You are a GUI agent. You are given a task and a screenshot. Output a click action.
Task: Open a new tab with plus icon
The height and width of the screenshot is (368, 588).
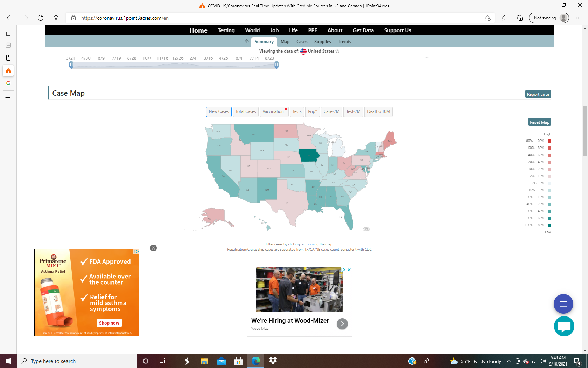[x=8, y=98]
